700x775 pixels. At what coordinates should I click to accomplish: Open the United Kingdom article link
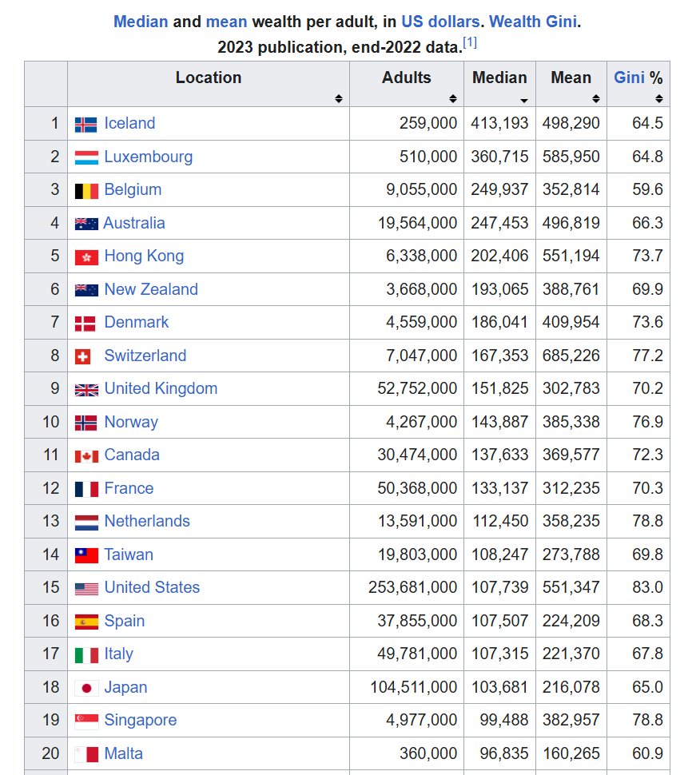click(x=161, y=388)
